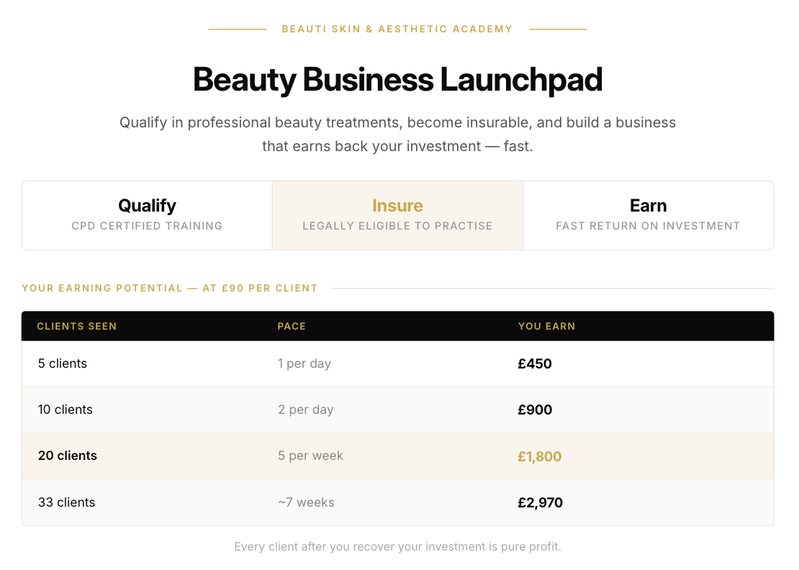
Task: Click the ~7 weeks pace cell
Action: coord(306,502)
